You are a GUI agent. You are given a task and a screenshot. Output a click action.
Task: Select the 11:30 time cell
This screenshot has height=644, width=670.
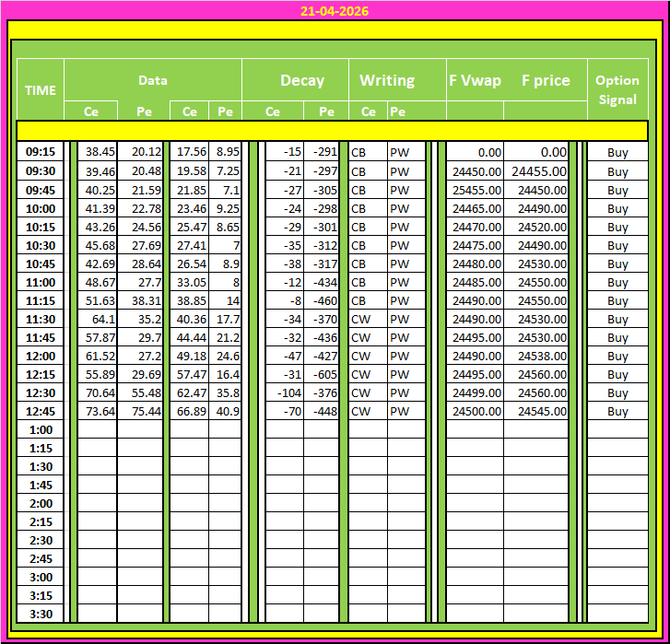tap(41, 319)
